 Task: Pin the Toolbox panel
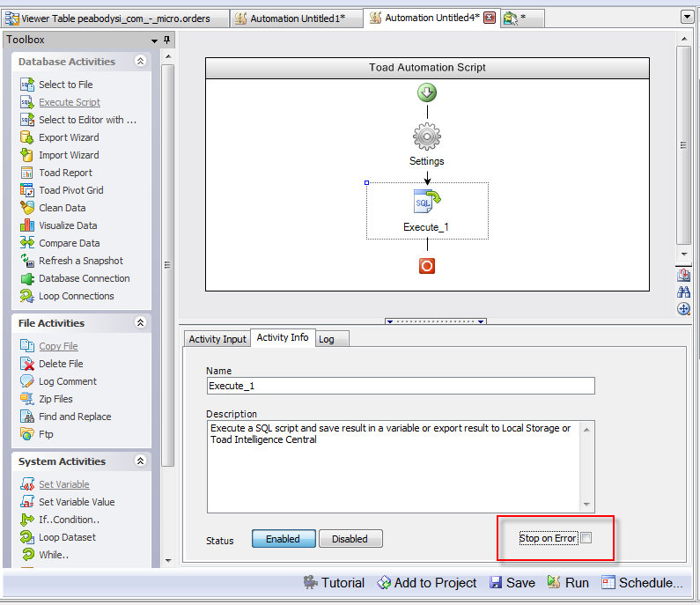[166, 40]
